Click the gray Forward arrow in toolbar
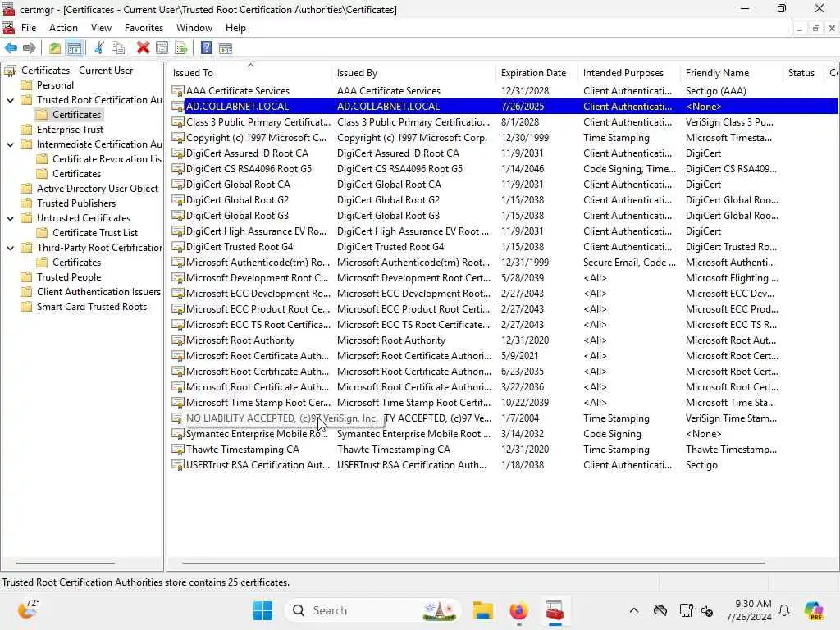Image resolution: width=840 pixels, height=630 pixels. [x=30, y=48]
